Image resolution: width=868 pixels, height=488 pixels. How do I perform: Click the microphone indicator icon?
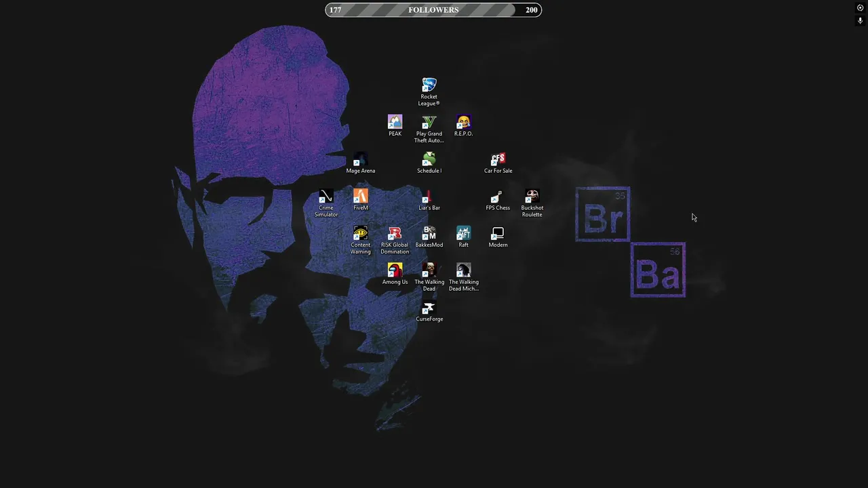[861, 21]
